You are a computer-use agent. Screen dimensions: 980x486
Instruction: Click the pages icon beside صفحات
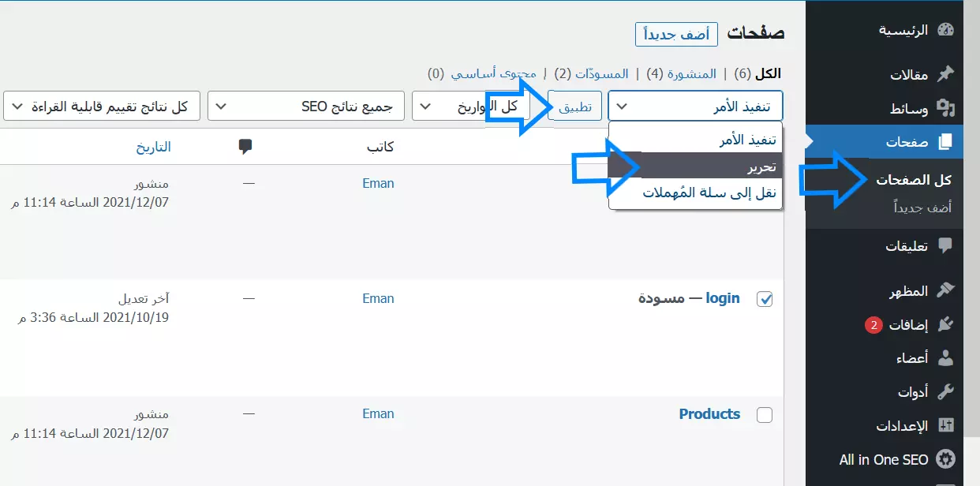click(945, 143)
